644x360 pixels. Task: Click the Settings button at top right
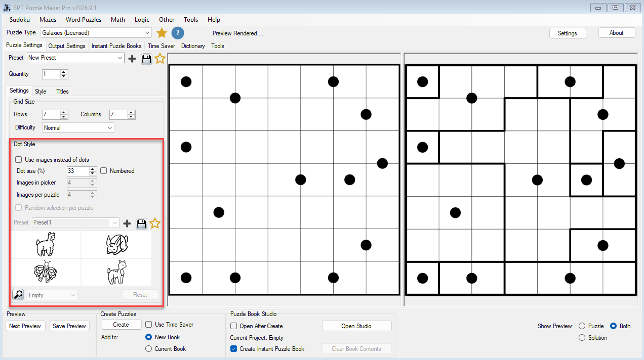coord(568,33)
